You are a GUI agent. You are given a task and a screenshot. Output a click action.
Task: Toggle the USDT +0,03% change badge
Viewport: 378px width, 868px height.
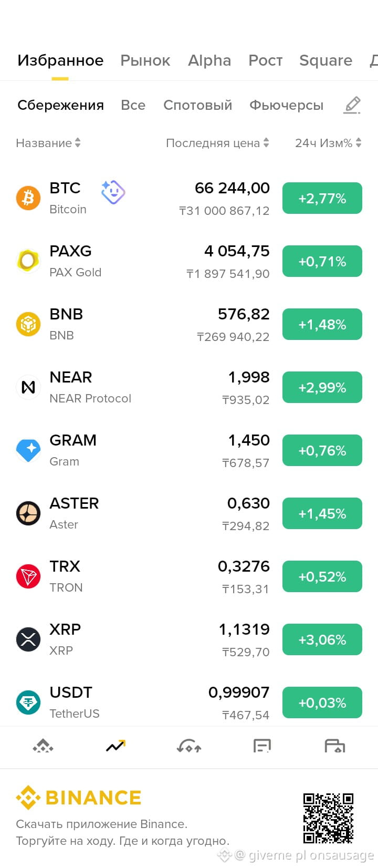pyautogui.click(x=322, y=702)
